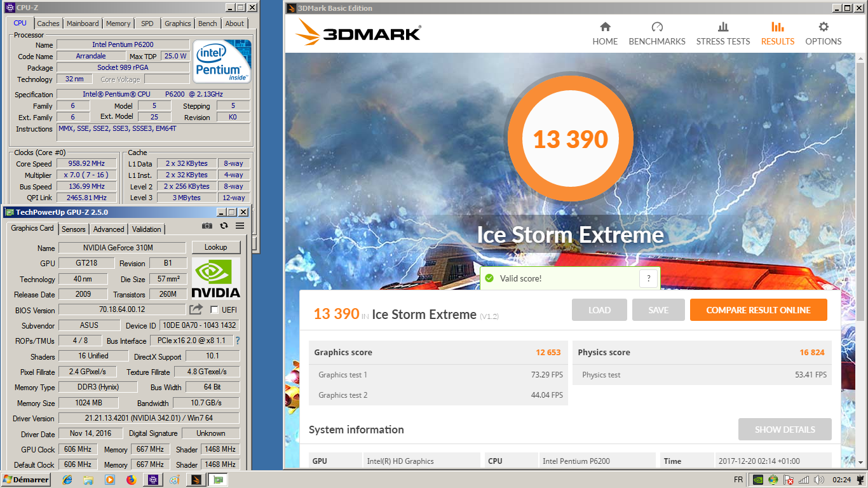868x488 pixels.
Task: Open network signal tray icon
Action: point(804,480)
